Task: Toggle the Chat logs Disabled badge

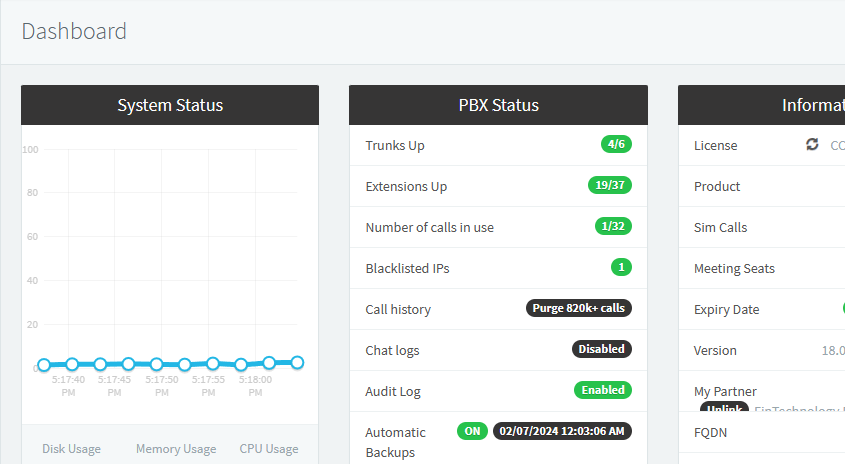Action: pyautogui.click(x=601, y=350)
